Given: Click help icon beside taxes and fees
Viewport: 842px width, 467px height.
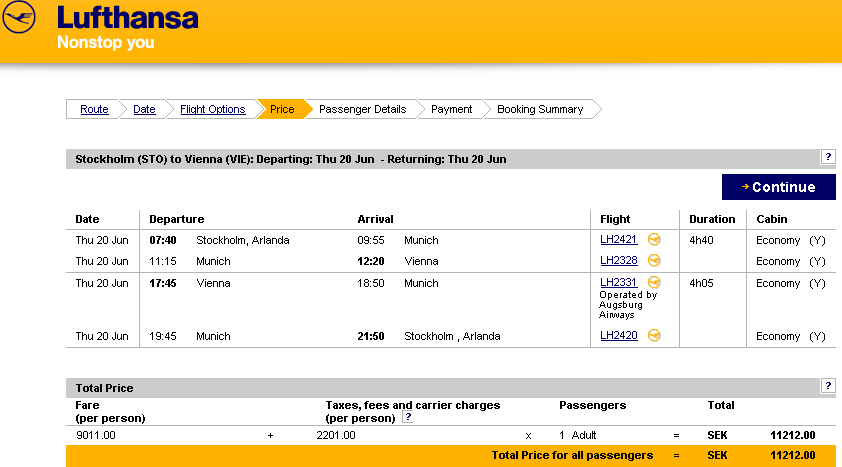Looking at the screenshot, I should [407, 418].
